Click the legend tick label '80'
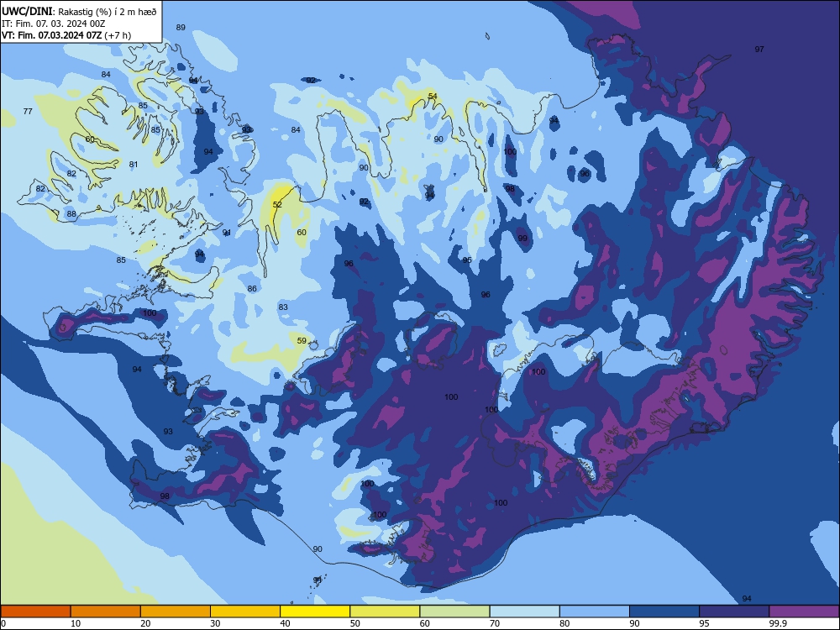This screenshot has width=840, height=630. pos(564,623)
